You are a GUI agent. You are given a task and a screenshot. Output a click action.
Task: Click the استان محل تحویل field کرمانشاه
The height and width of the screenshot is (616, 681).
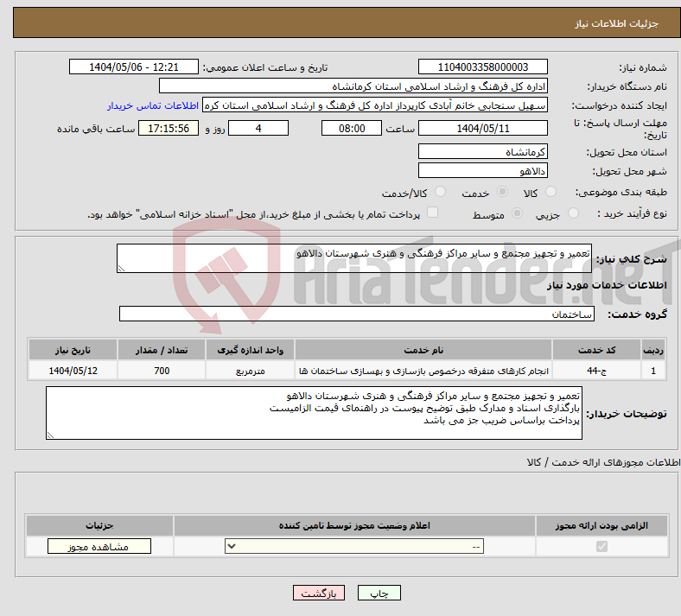(482, 151)
